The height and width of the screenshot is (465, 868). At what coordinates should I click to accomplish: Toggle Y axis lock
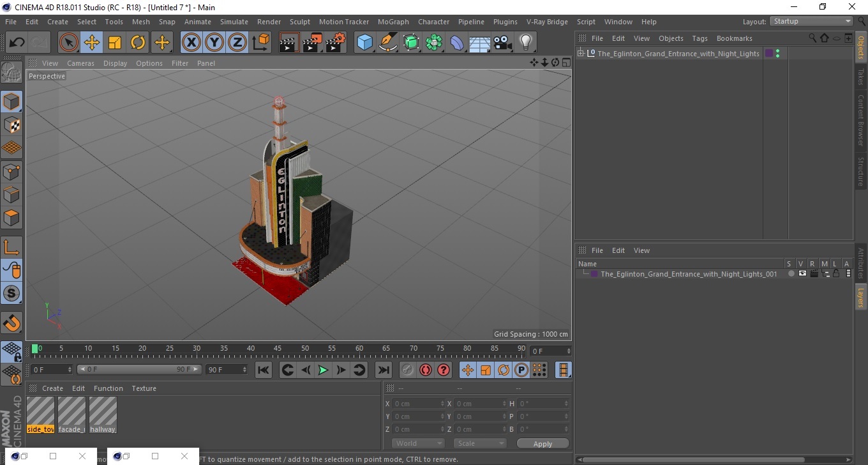(x=214, y=43)
